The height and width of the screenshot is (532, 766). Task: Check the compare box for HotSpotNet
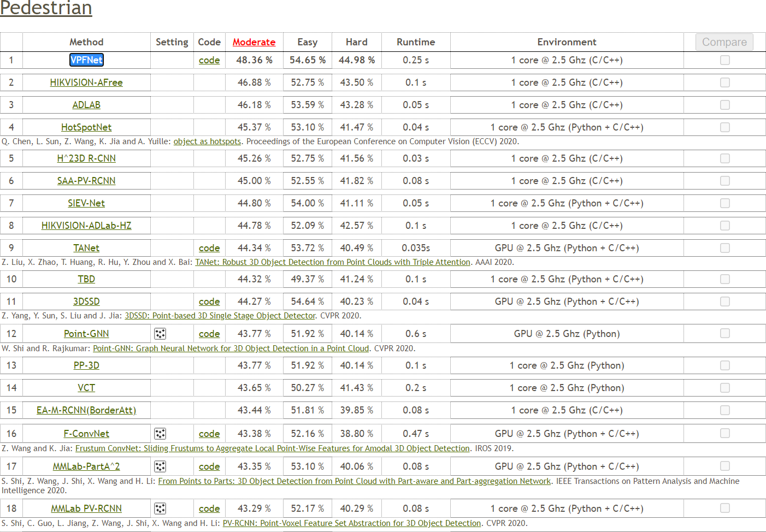click(x=724, y=127)
